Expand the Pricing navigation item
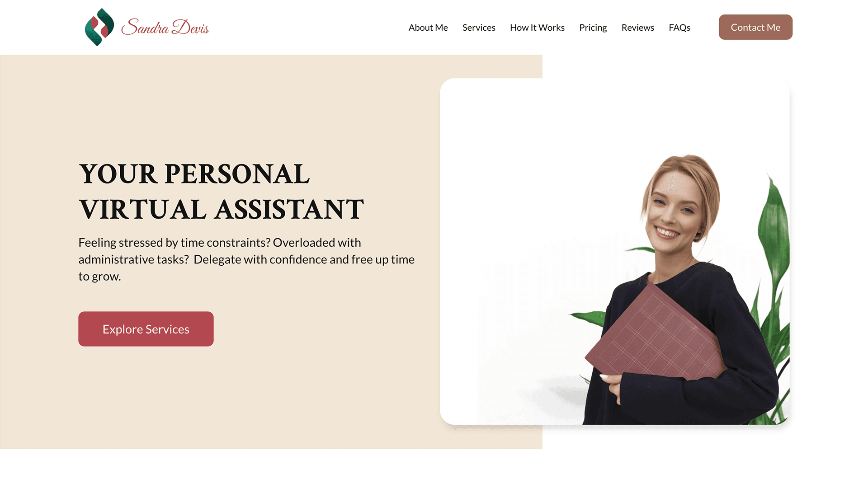This screenshot has width=868, height=488. [593, 28]
